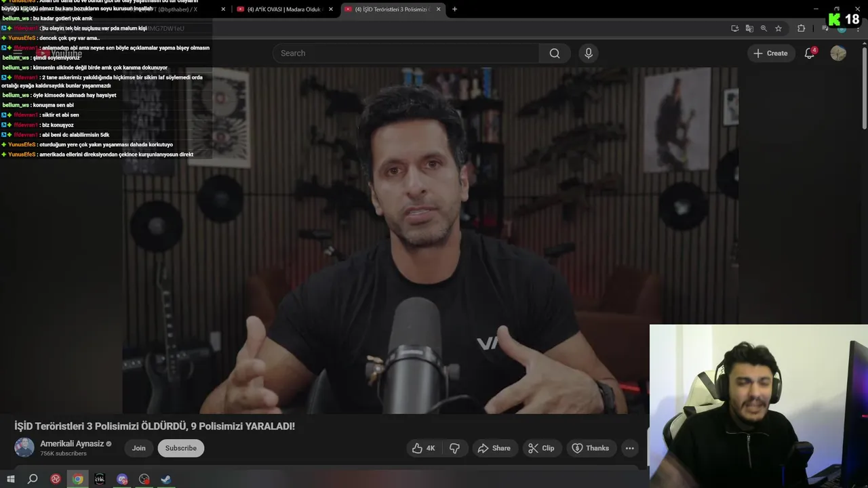The height and width of the screenshot is (488, 868).
Task: Open Discord from the taskbar
Action: pyautogui.click(x=122, y=479)
